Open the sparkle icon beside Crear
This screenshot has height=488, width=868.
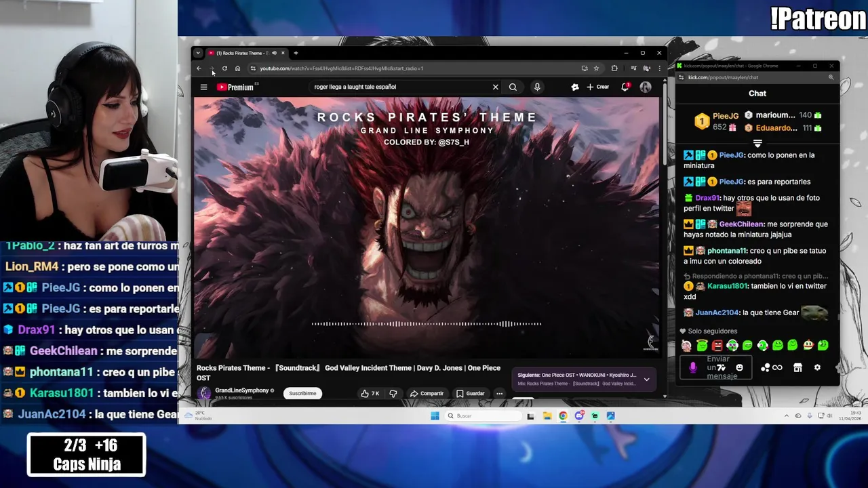pos(575,87)
